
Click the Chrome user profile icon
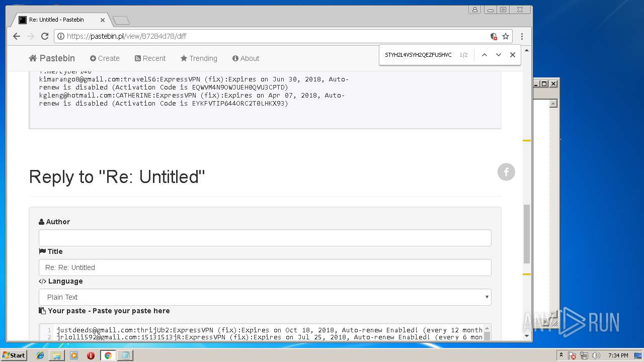[474, 10]
